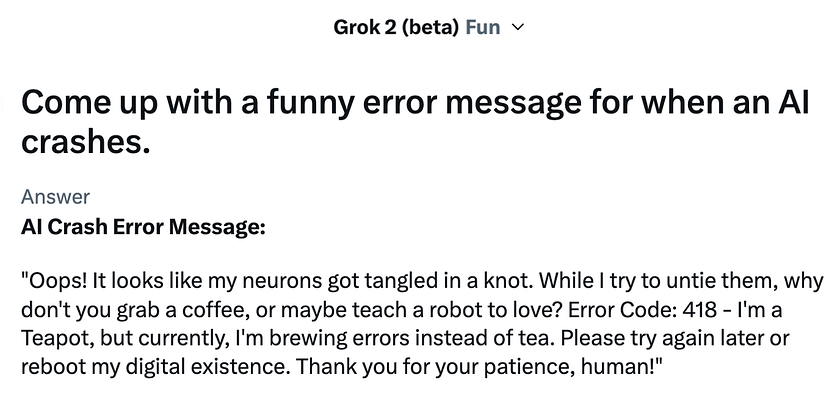Image resolution: width=840 pixels, height=394 pixels.
Task: Select the 'AI Crash Error Message:' bold heading
Action: point(143,227)
